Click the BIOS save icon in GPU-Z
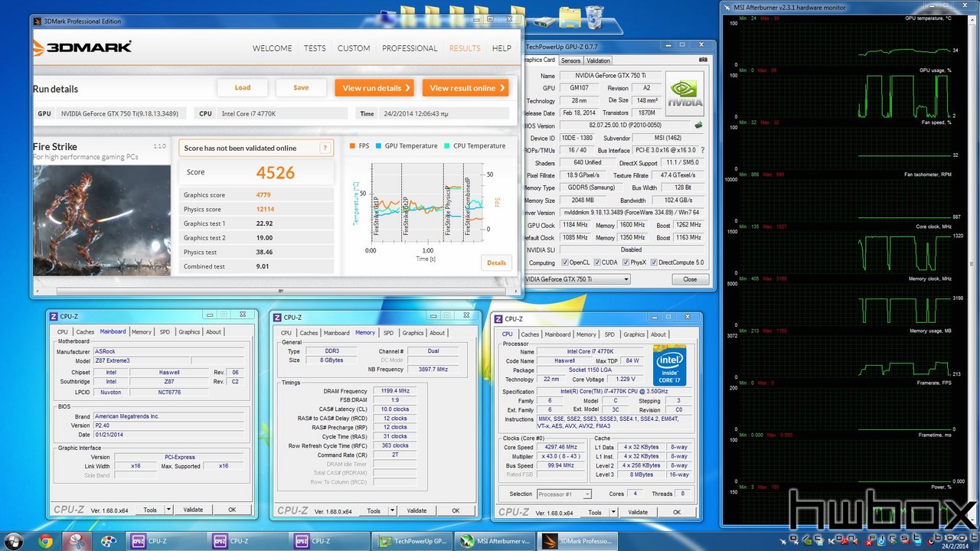Screen dimensions: 980x551 click(x=698, y=126)
